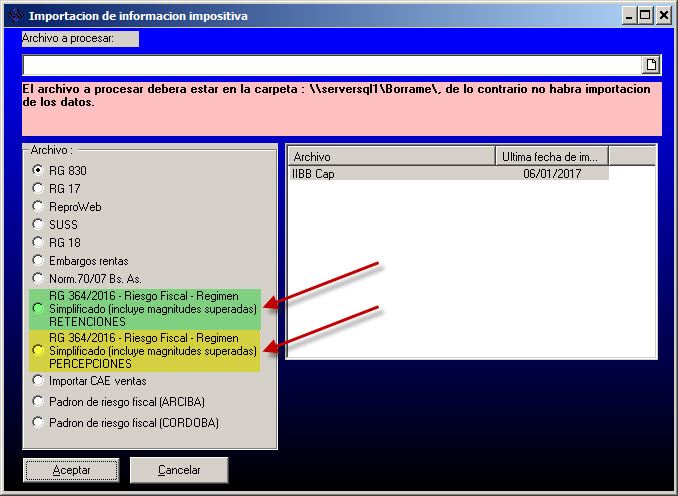Choose the ReproWeb radio button
678x496 pixels.
click(39, 206)
